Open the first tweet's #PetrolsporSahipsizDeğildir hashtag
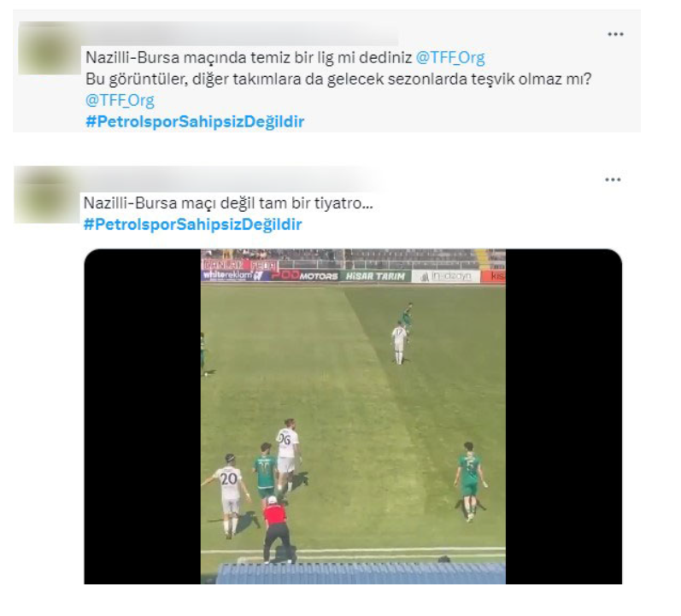Viewport: 681px width, 616px height. [x=195, y=121]
